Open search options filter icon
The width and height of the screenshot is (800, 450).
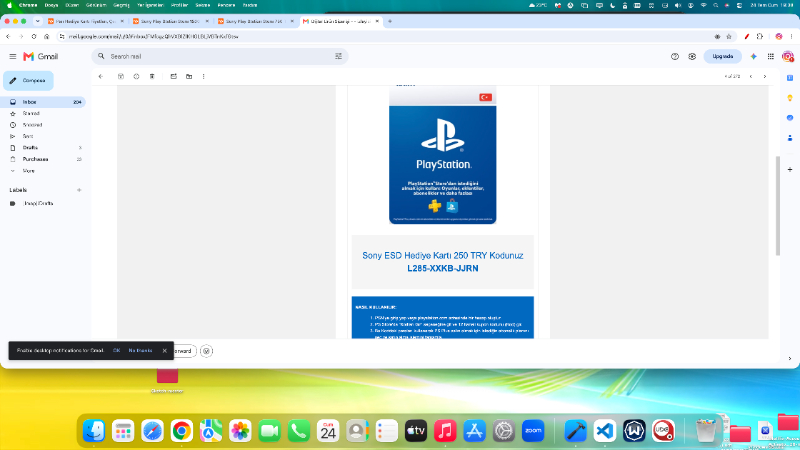338,57
